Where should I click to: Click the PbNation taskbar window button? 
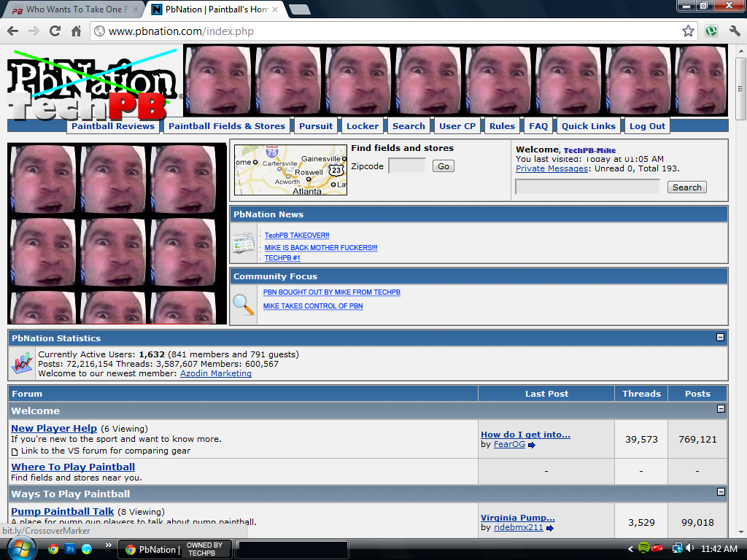tap(175, 550)
